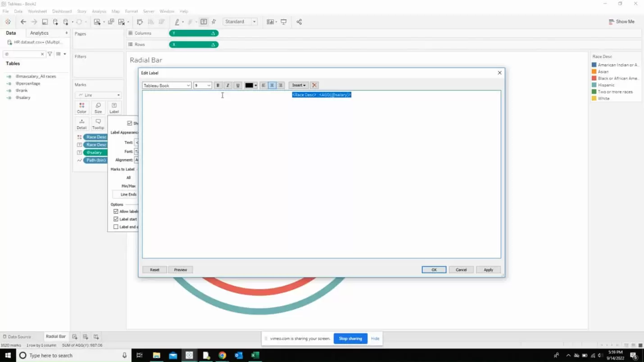Click Apply in Edit Label dialog
This screenshot has height=362, width=644.
point(488,270)
